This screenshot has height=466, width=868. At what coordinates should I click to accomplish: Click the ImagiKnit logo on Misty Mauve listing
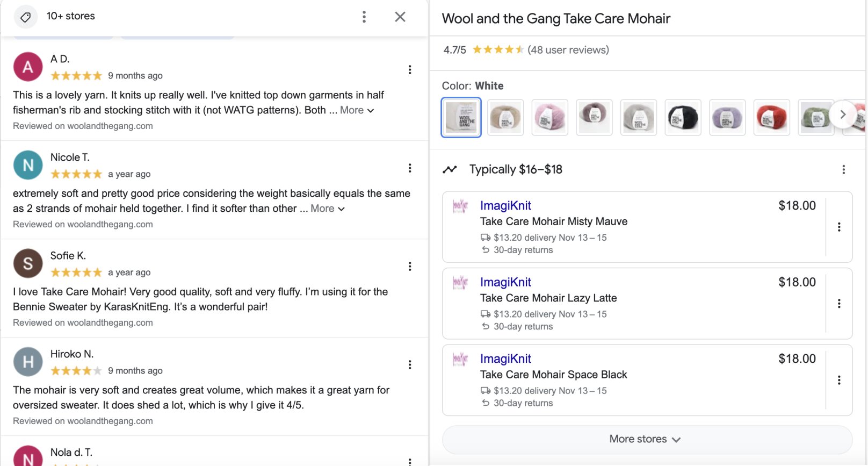460,206
